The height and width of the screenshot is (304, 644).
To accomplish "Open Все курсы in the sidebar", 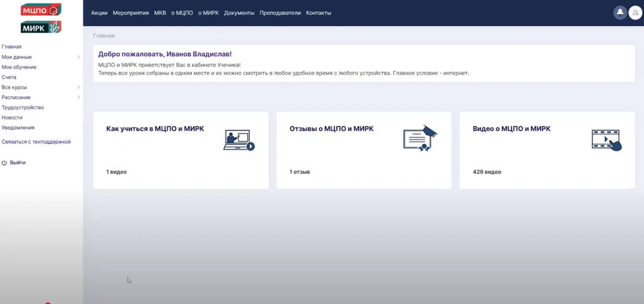I will 14,87.
